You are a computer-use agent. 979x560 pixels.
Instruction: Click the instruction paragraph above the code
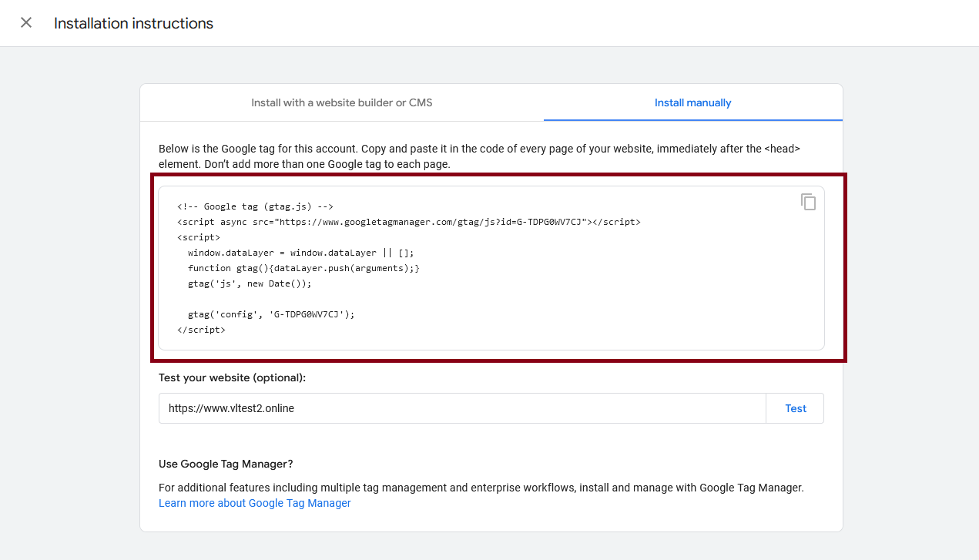pyautogui.click(x=479, y=156)
